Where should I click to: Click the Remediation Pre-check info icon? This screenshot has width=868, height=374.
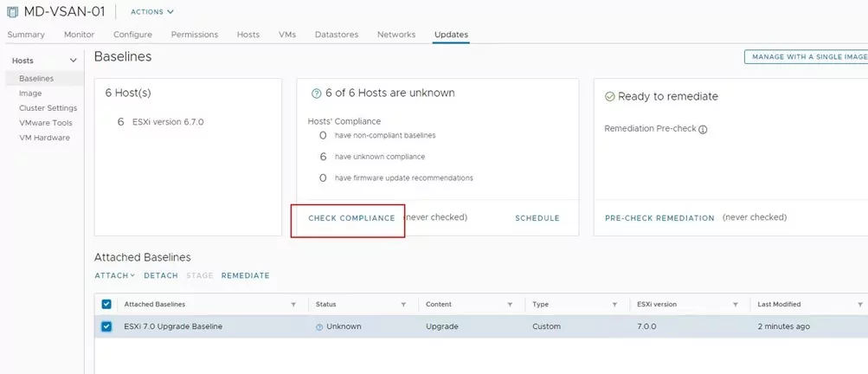(703, 130)
